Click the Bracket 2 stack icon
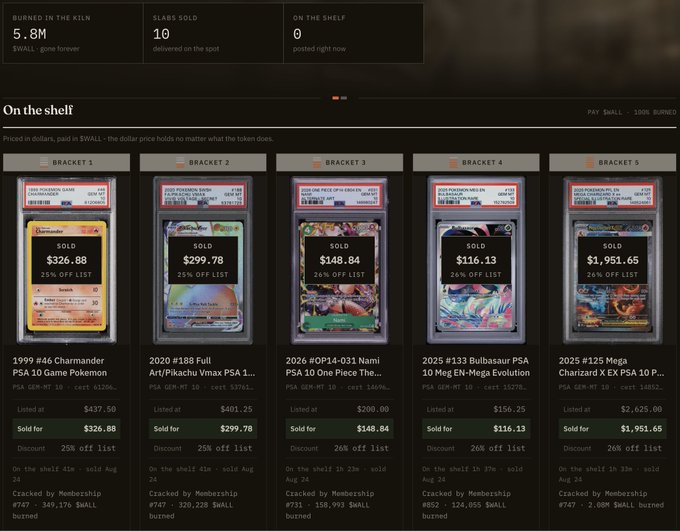Viewport: 680px width, 531px height. click(180, 162)
